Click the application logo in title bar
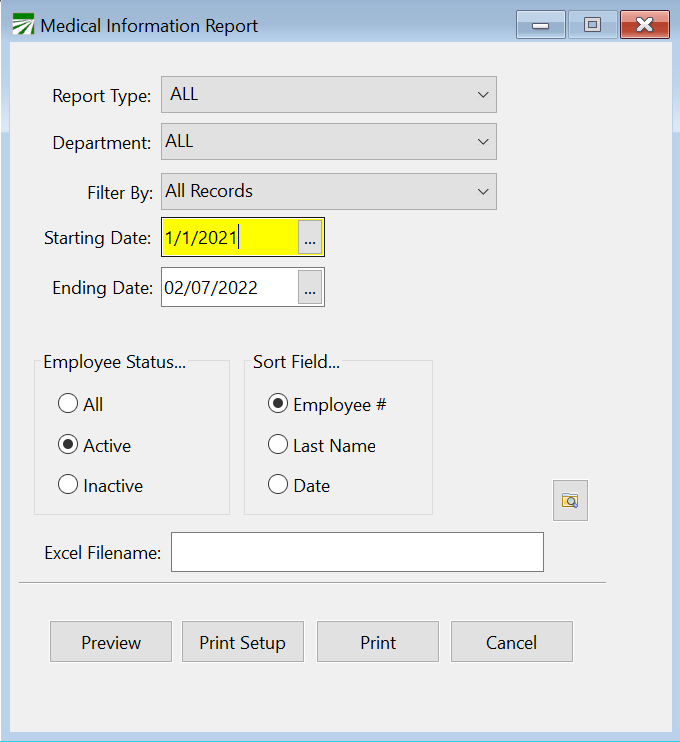 point(22,26)
